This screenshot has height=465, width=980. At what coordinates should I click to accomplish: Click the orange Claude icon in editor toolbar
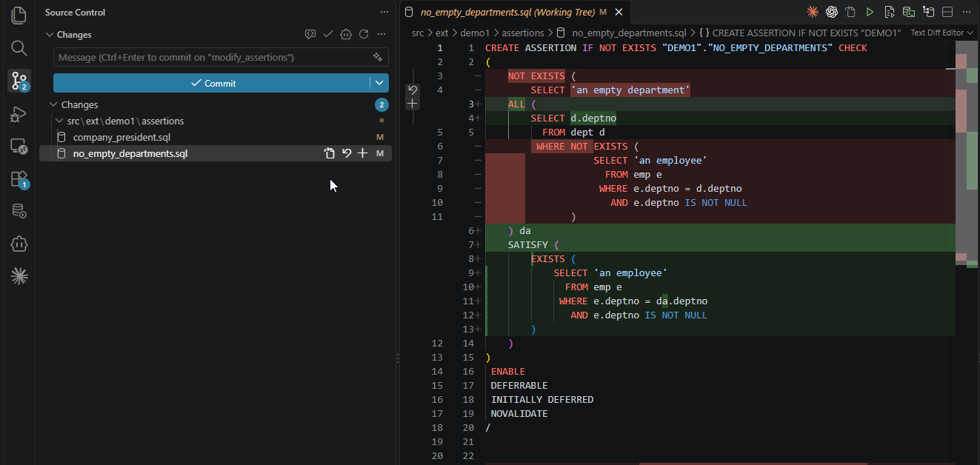(813, 12)
